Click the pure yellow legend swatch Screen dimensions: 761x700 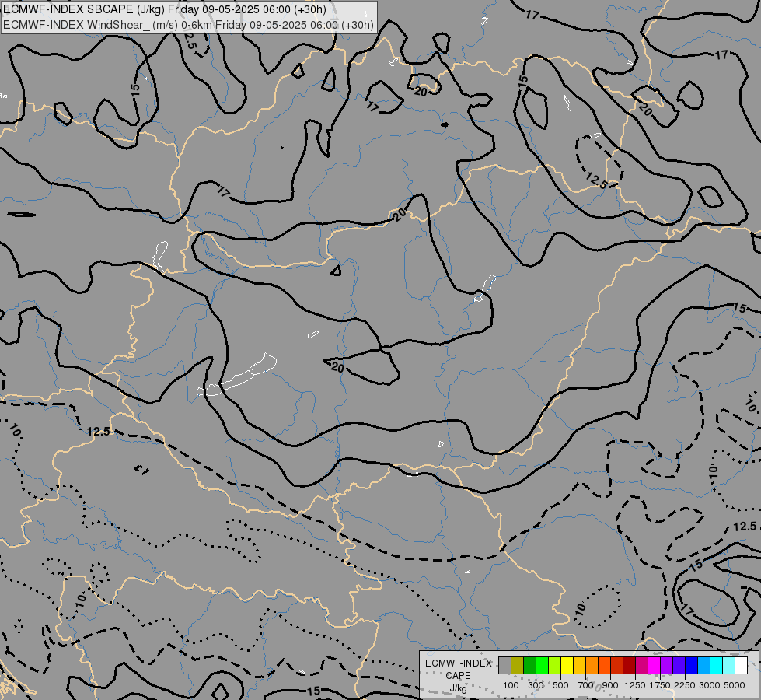(567, 665)
